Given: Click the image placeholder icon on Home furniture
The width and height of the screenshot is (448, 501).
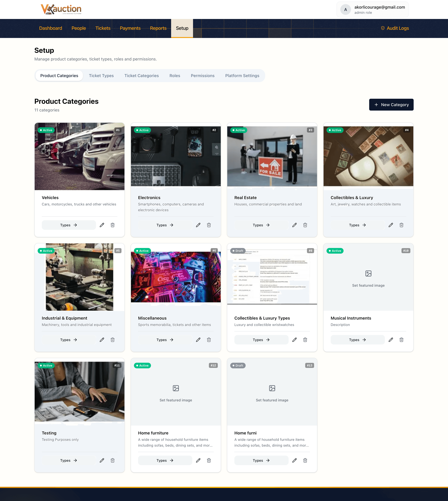Looking at the screenshot, I should coord(176,388).
